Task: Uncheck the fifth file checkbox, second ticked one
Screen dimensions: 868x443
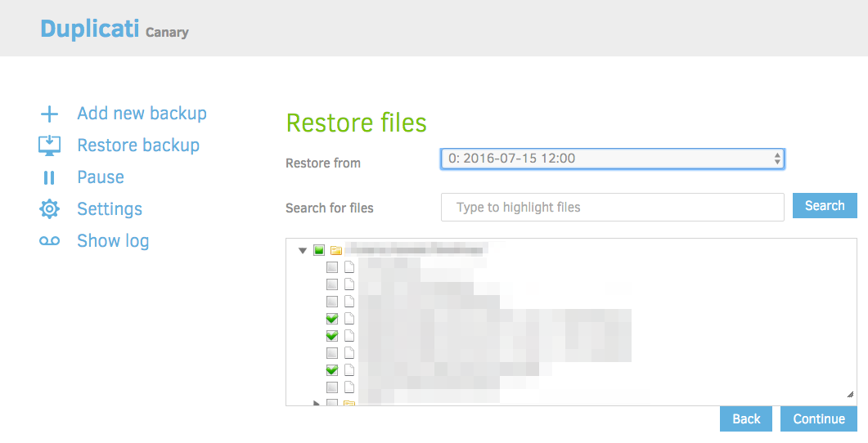Action: point(331,336)
